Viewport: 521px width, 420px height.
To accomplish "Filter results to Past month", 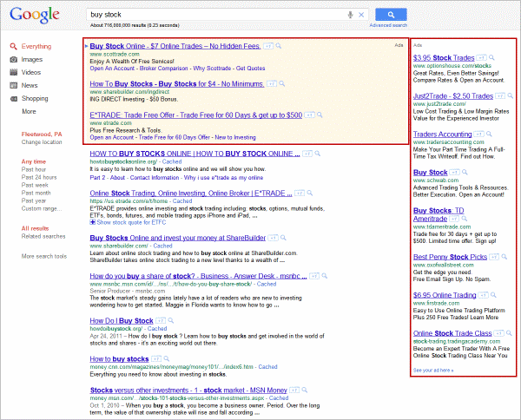I will (x=36, y=193).
